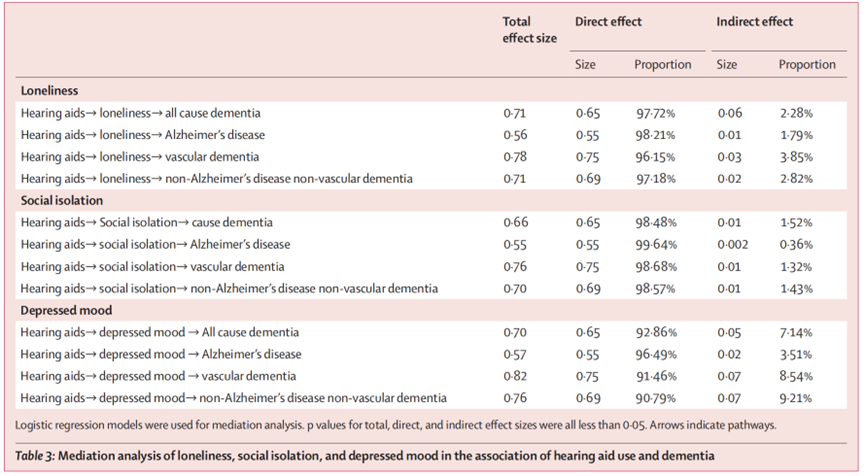Screen dimensions: 864x476
Task: Click the "Indirect effect" column header
Action: (x=757, y=21)
